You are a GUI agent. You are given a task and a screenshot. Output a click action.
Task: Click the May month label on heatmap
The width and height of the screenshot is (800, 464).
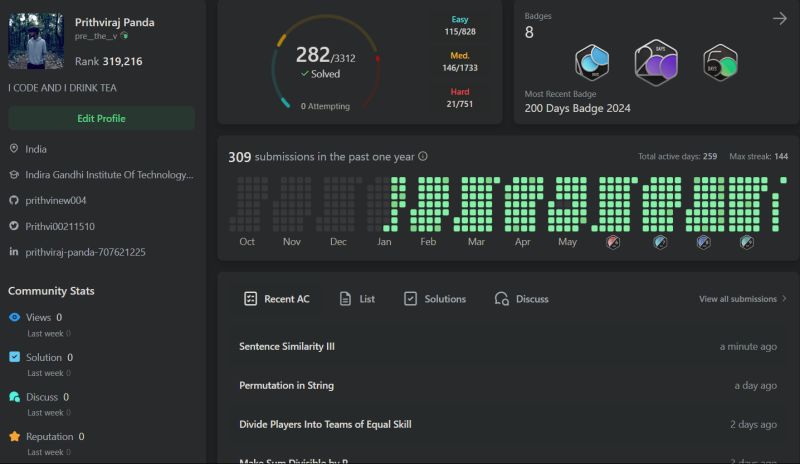(567, 241)
